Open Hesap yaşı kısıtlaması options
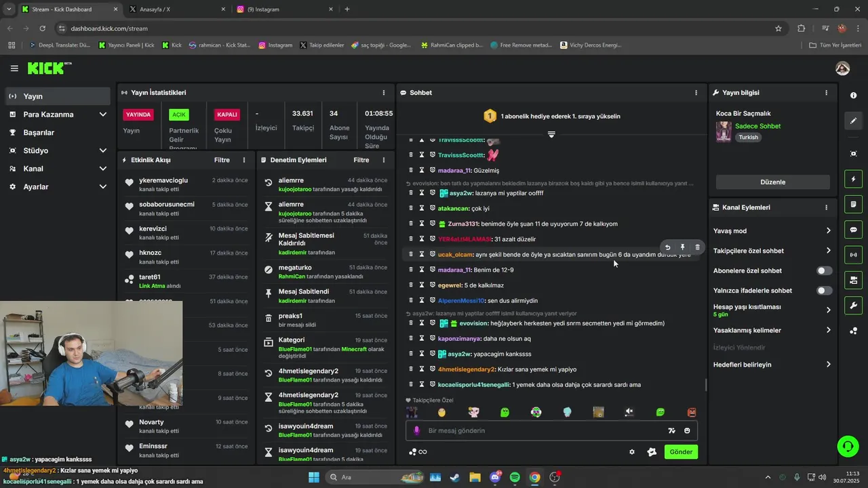Screen dimensions: 868x488 coord(828,310)
